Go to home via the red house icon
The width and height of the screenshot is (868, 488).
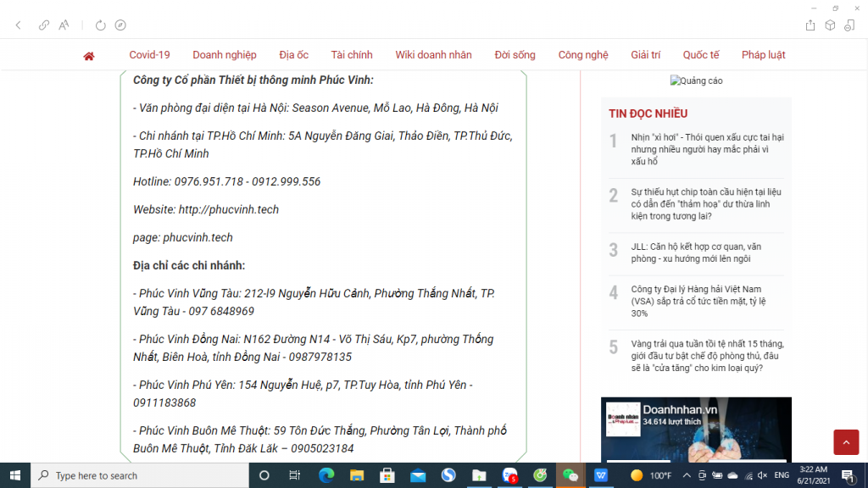tap(88, 55)
